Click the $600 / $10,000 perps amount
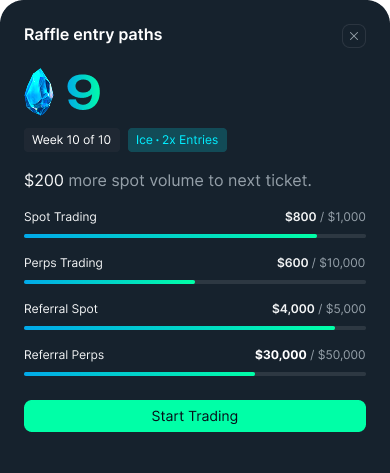 (321, 263)
